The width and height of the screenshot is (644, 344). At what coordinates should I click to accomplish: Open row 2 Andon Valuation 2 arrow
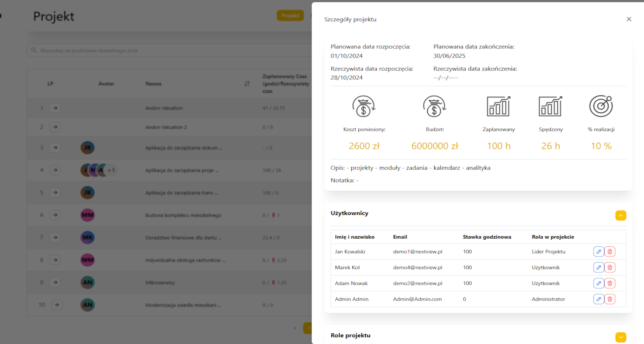[55, 127]
